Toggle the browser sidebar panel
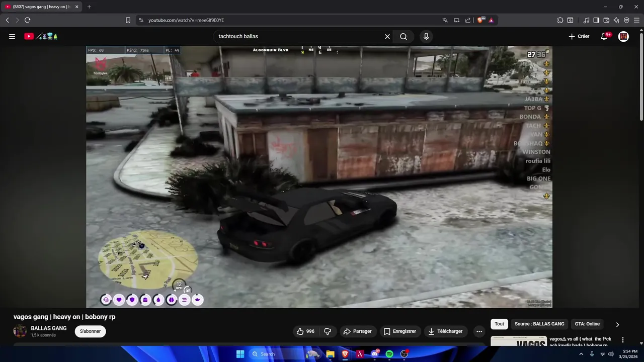Viewport: 644px width, 362px height. [x=596, y=20]
